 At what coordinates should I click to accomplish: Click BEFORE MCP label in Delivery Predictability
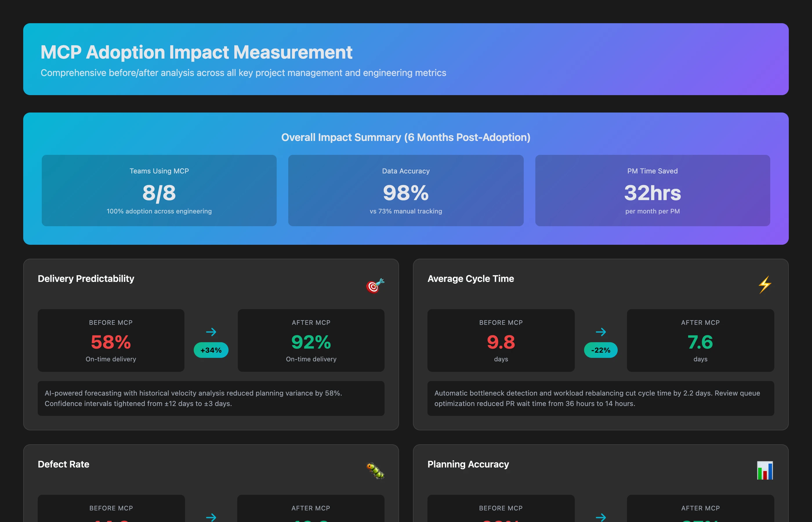111,323
